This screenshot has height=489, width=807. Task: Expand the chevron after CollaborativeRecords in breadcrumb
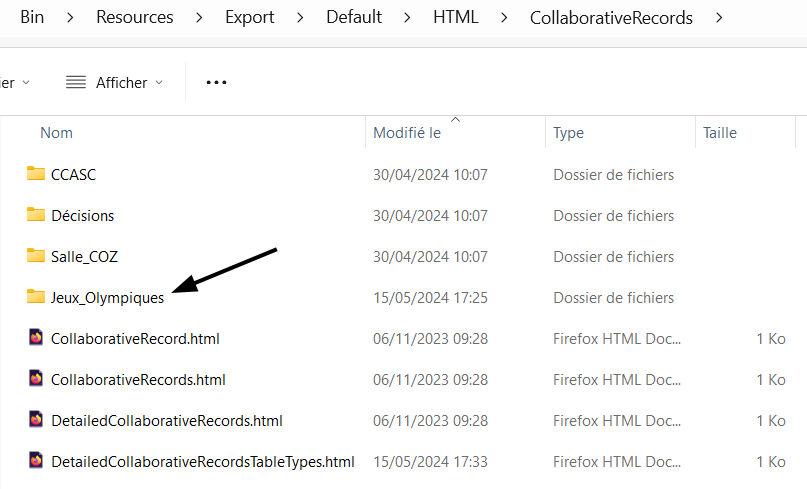[715, 17]
